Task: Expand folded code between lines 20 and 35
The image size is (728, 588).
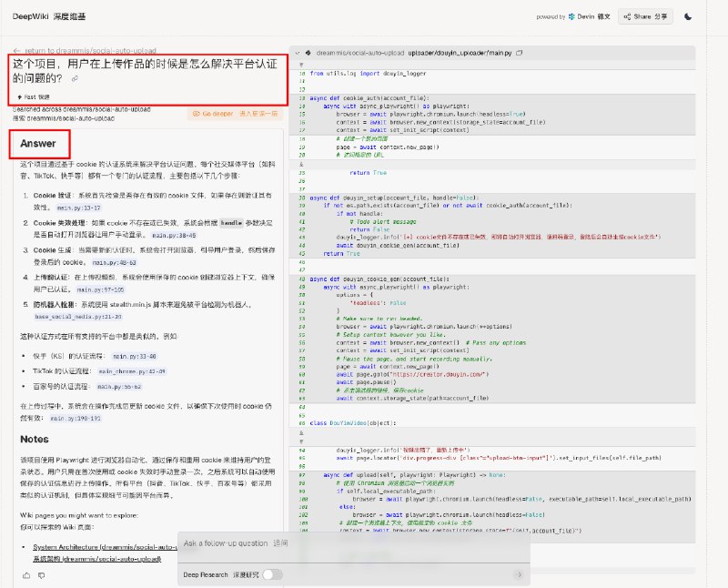Action: (x=301, y=164)
